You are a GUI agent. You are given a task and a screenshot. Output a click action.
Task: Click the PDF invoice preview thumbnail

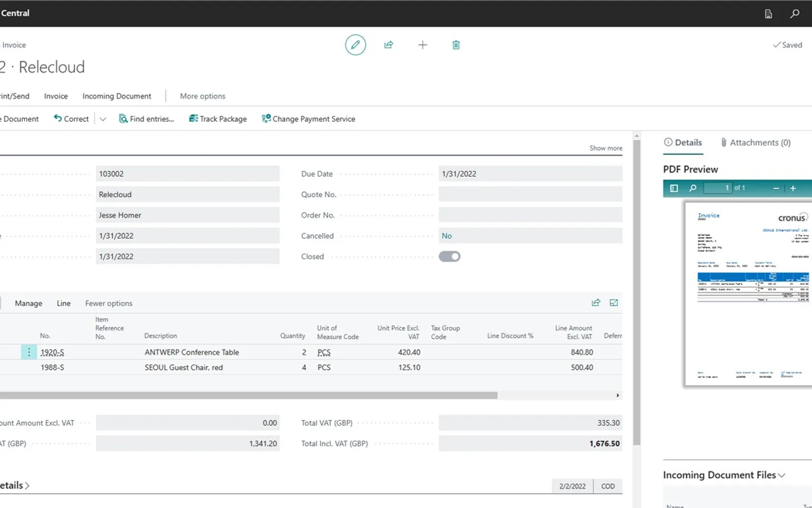[x=748, y=294]
